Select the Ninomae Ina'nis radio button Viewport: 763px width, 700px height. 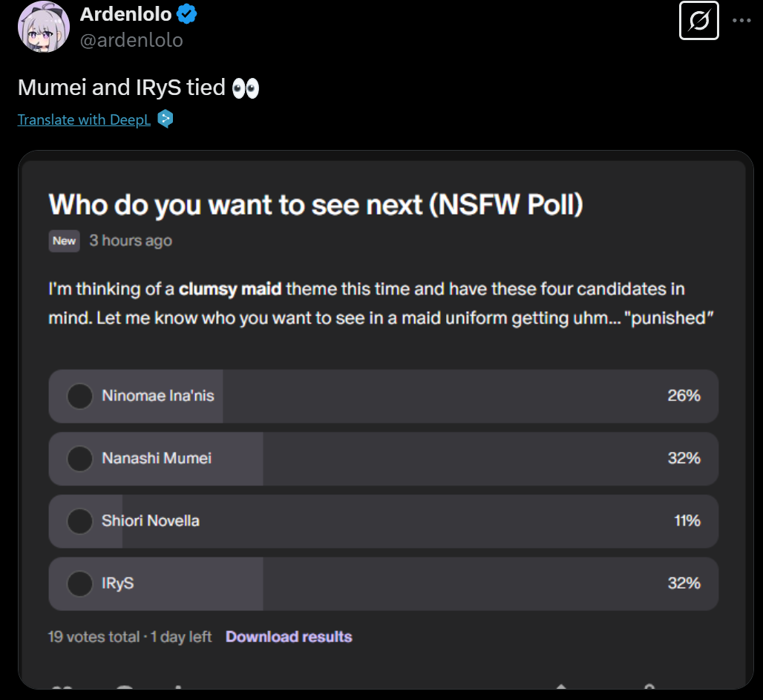(79, 396)
